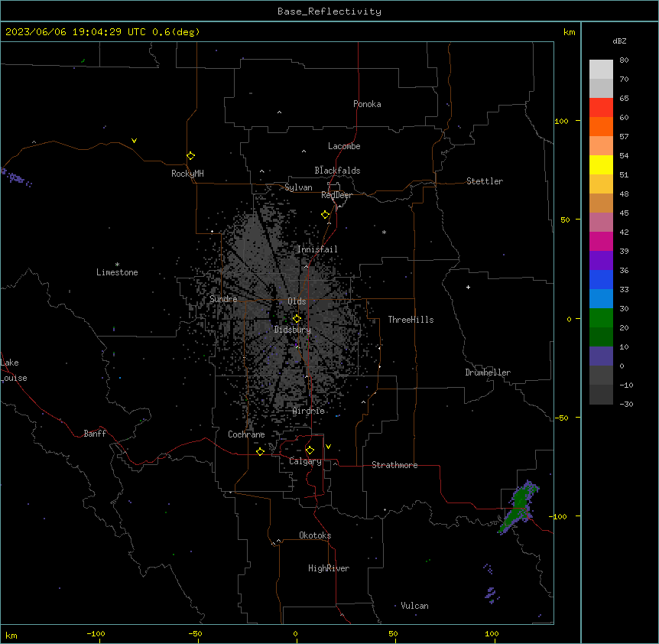The height and width of the screenshot is (644, 659).
Task: Click the yellow diamond marker below Cochrane
Action: pos(261,451)
